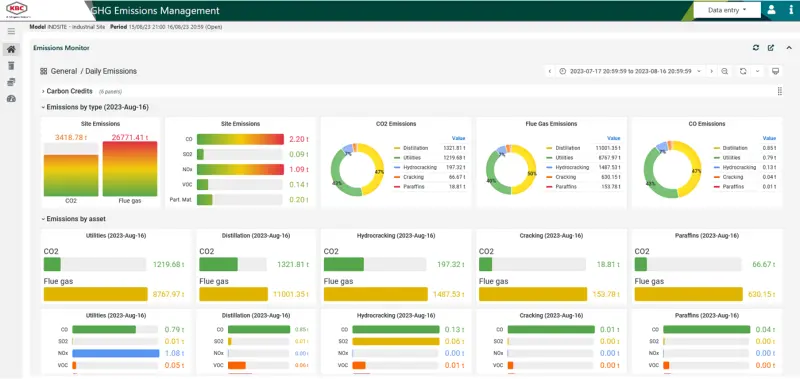This screenshot has height=379, width=800.
Task: Click the Utilities NOx value 1.08 t
Action: click(174, 353)
